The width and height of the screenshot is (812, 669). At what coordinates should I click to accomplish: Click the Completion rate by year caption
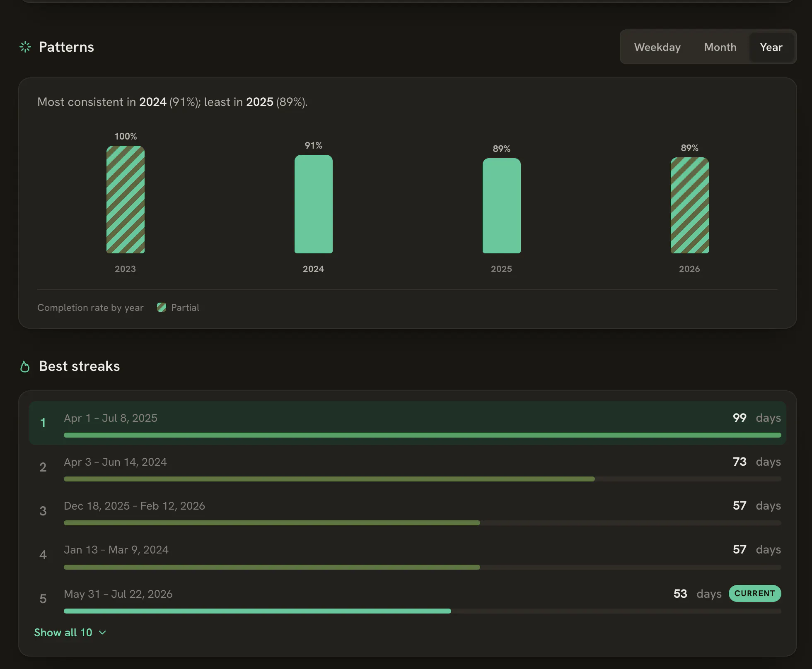(90, 308)
